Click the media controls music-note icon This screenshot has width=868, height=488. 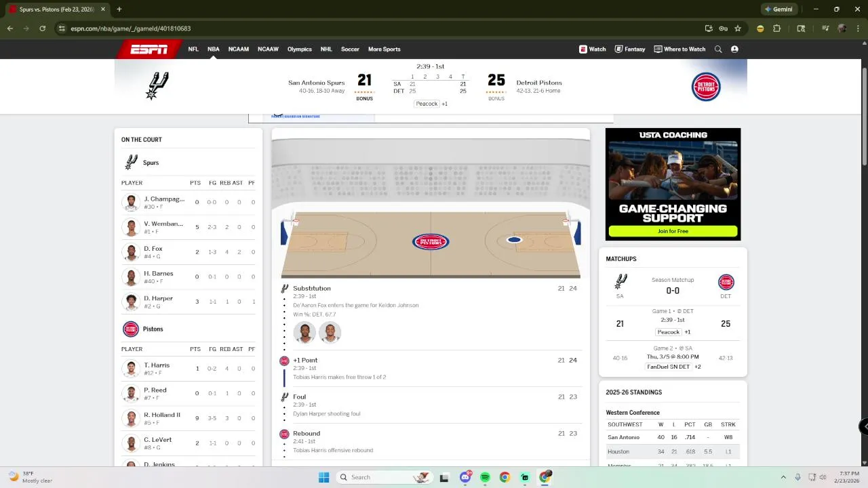point(825,28)
